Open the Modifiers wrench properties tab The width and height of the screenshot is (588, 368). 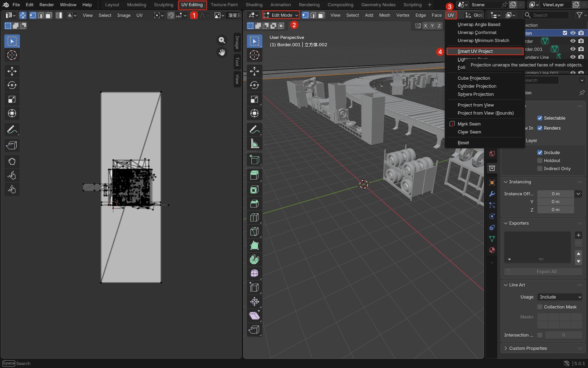(x=492, y=194)
